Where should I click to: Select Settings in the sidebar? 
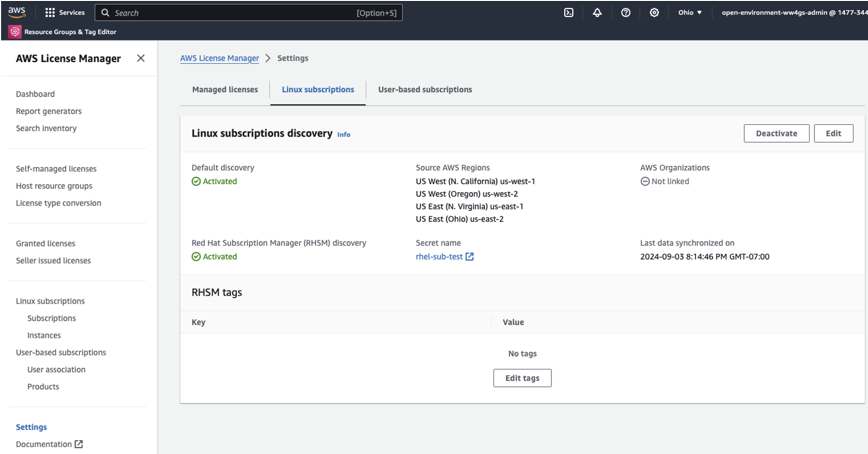[x=31, y=427]
